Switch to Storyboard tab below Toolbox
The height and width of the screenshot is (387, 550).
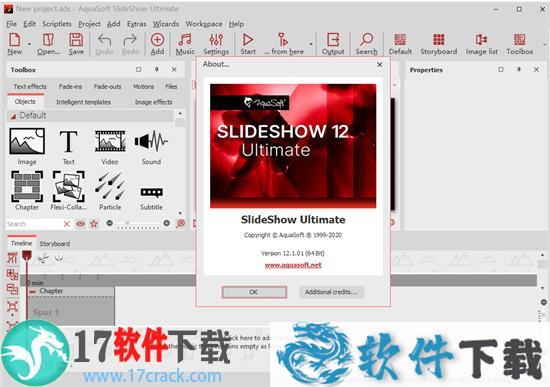55,243
